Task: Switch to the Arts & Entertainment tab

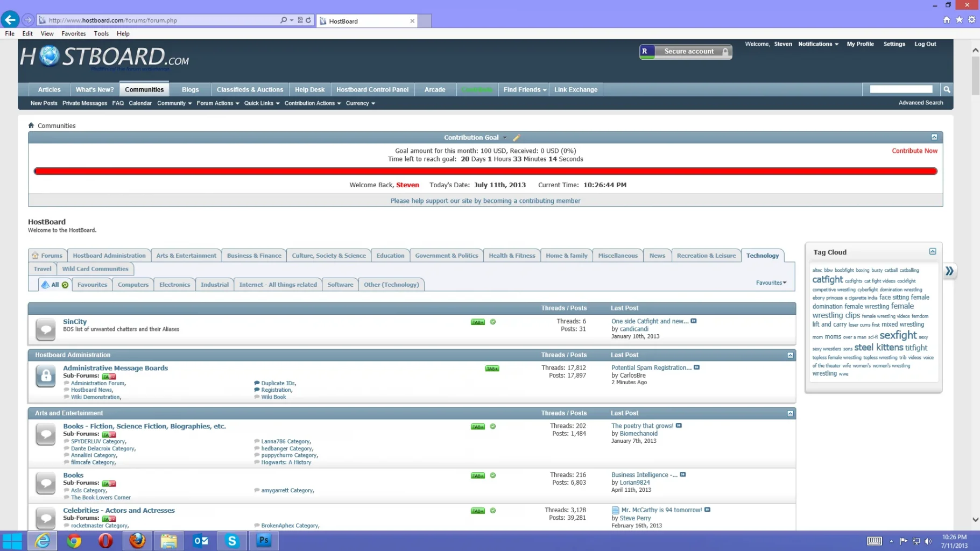Action: tap(186, 256)
